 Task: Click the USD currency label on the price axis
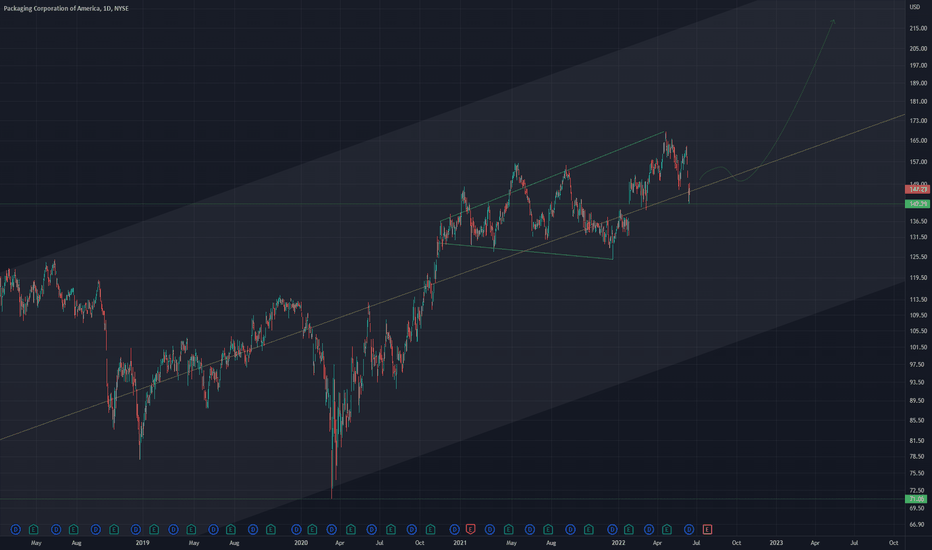[915, 7]
